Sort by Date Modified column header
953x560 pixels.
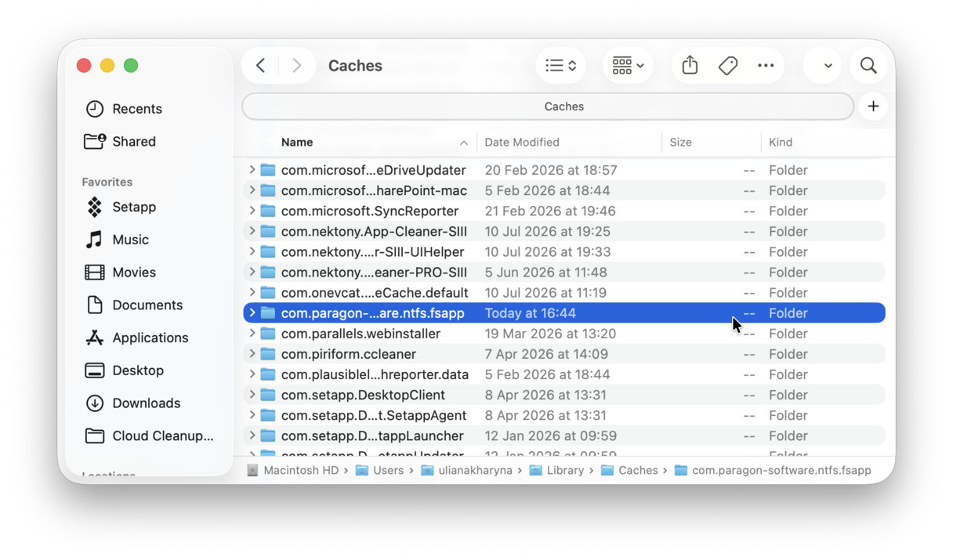click(522, 143)
